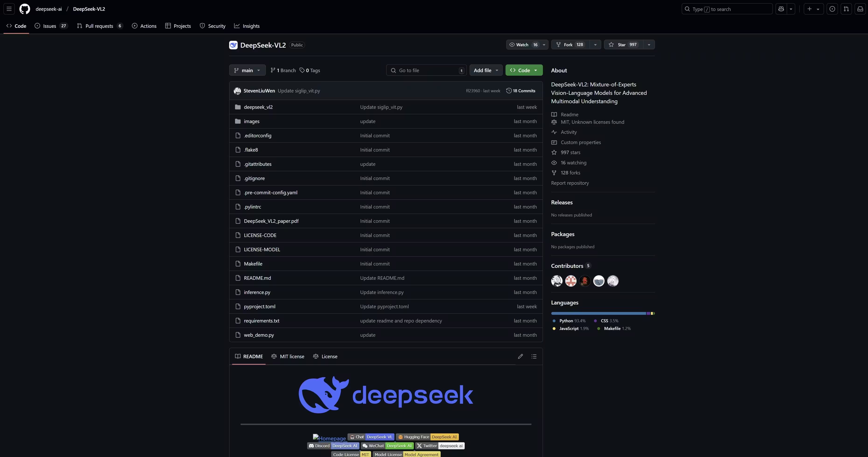868x457 pixels.
Task: Open the web_demo.py file
Action: coord(259,335)
